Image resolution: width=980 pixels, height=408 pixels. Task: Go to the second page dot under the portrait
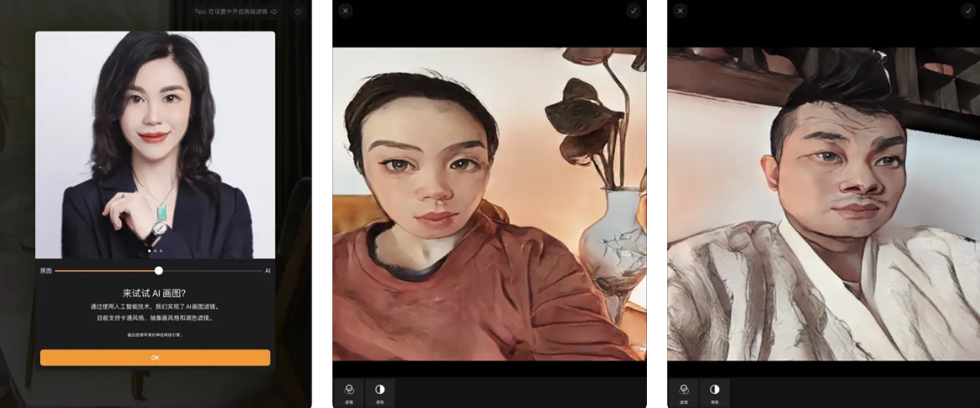(155, 251)
